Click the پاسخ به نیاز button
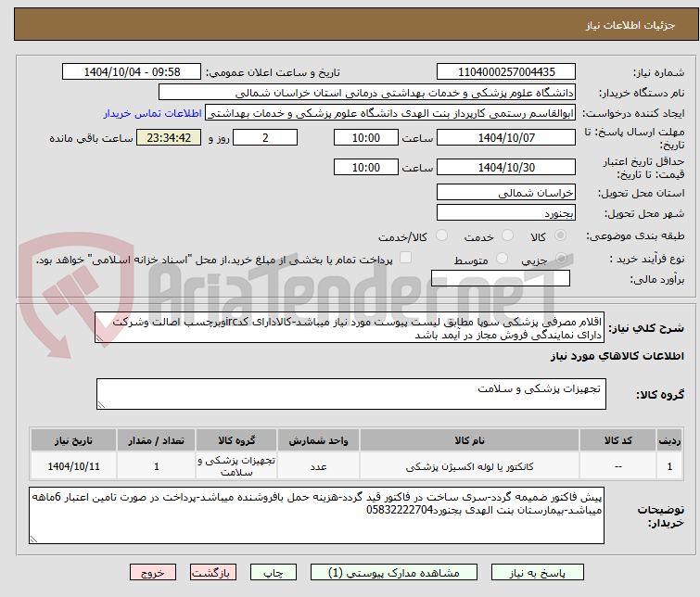Screen dimensions: 700x597 538,573
